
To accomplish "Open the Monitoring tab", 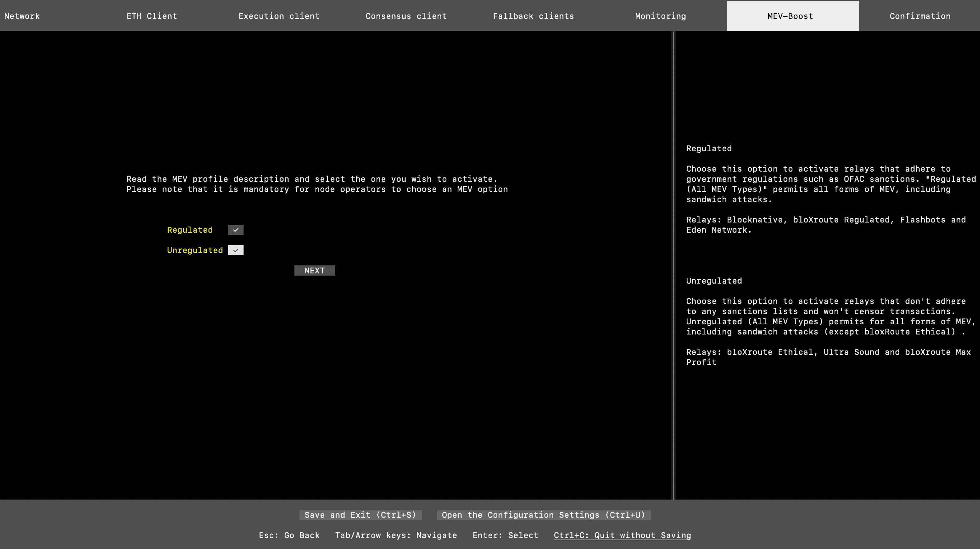I will coord(660,16).
